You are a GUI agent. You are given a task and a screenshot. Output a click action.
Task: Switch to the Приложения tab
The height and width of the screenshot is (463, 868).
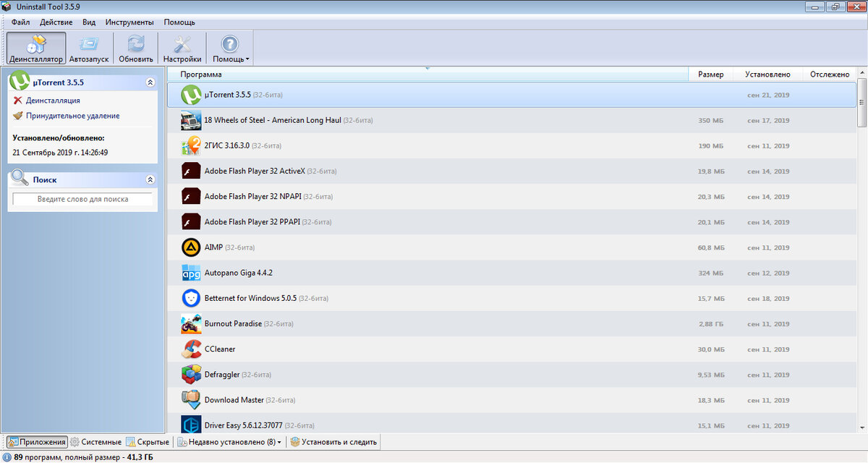(36, 442)
